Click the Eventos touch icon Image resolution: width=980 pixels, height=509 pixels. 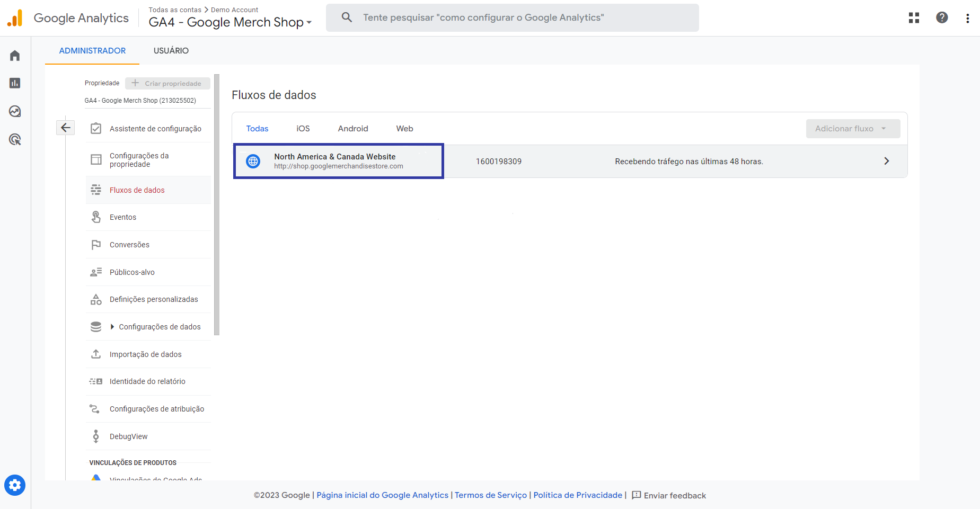pos(96,217)
